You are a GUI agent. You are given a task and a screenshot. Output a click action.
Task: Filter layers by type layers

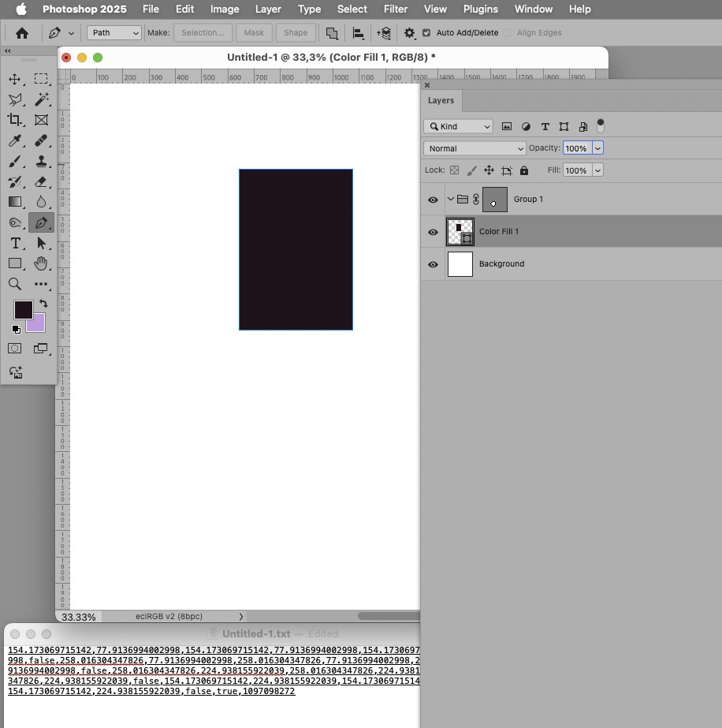(x=545, y=126)
